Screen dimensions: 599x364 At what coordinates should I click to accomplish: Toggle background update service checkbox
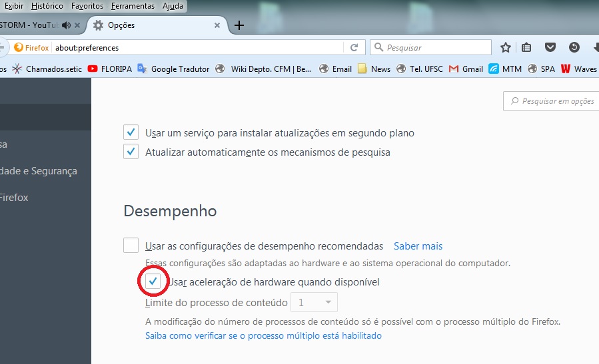tap(131, 132)
